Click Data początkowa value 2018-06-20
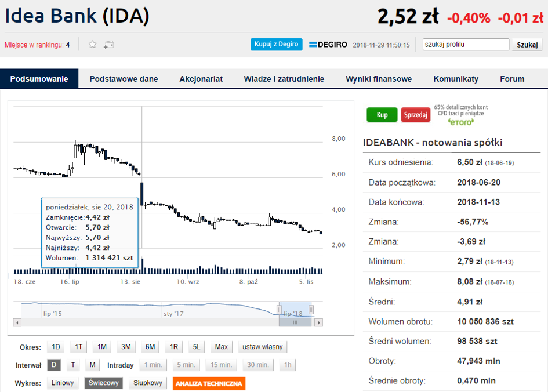The image size is (548, 392). point(479,183)
